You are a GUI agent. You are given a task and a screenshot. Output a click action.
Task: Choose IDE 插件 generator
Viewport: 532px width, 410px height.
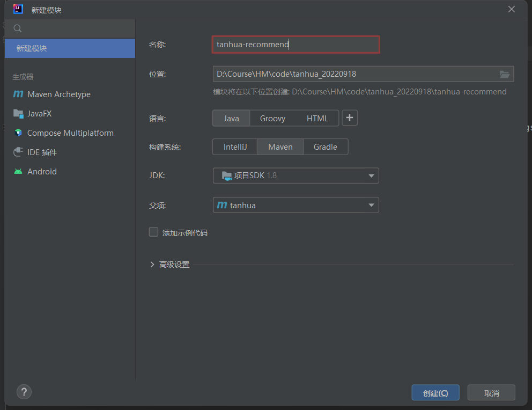(42, 152)
